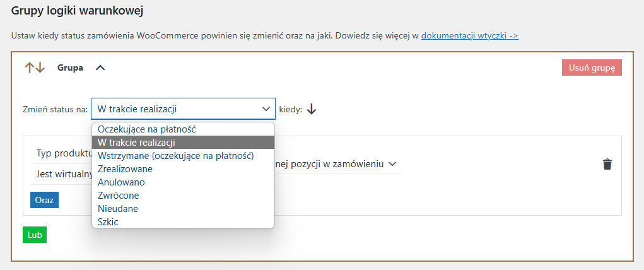Screen dimensions: 644x270
Task: Click the trash icon to delete condition
Action: coord(607,164)
